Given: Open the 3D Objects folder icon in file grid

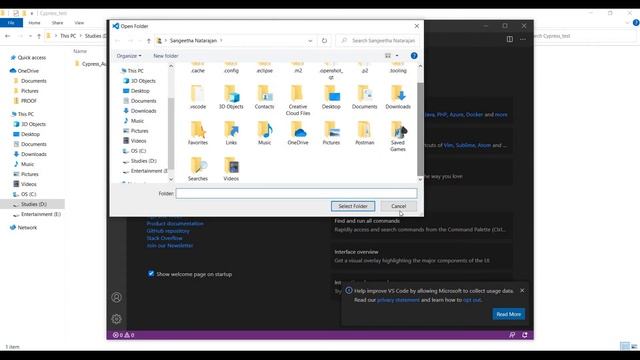Looking at the screenshot, I should 231,97.
